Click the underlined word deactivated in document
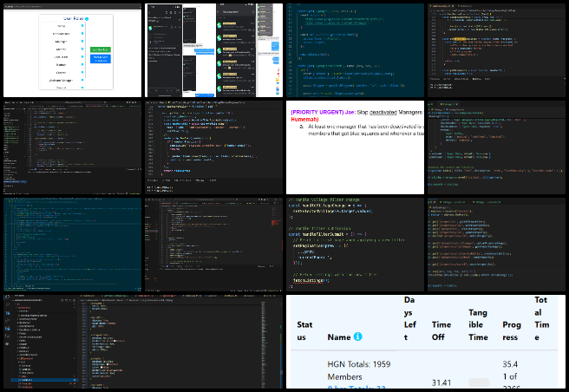Screen dimensions: 569x392 coord(383,112)
